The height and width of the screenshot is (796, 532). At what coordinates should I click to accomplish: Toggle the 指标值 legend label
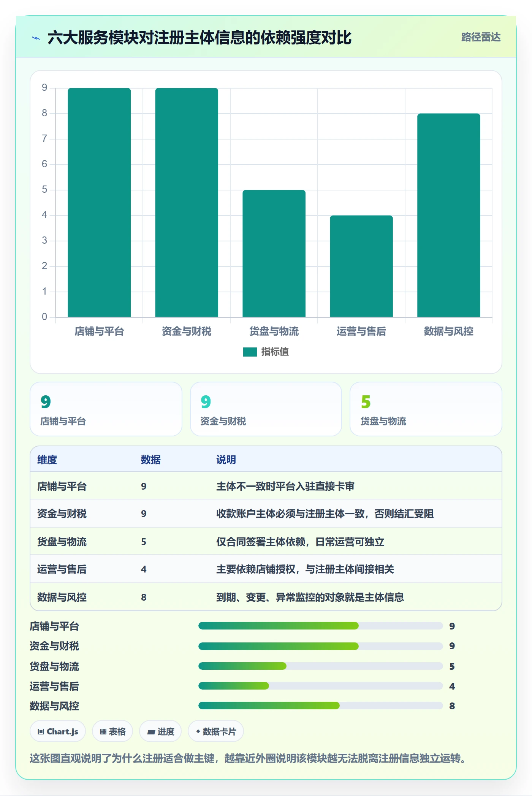[275, 352]
